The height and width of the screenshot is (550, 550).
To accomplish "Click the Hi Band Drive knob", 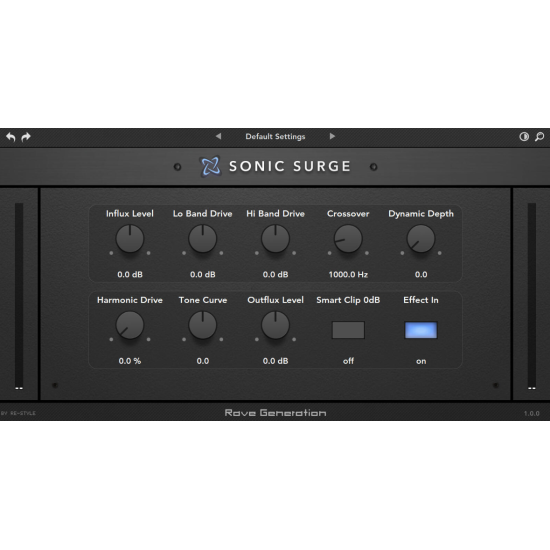I will [275, 239].
